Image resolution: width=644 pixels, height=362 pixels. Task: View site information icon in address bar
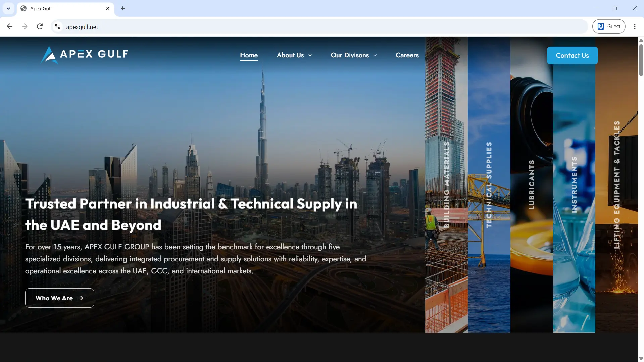pos(58,27)
